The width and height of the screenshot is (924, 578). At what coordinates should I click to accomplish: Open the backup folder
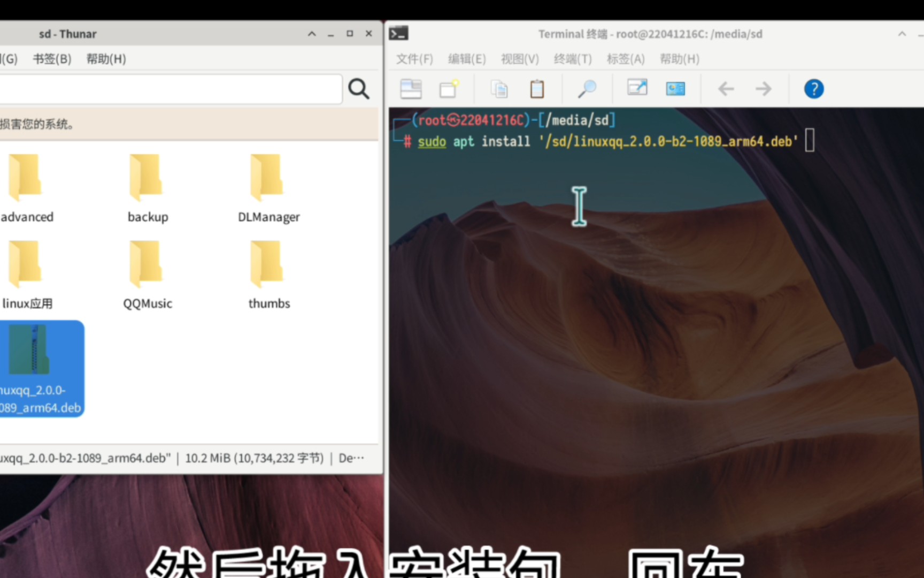pyautogui.click(x=148, y=188)
